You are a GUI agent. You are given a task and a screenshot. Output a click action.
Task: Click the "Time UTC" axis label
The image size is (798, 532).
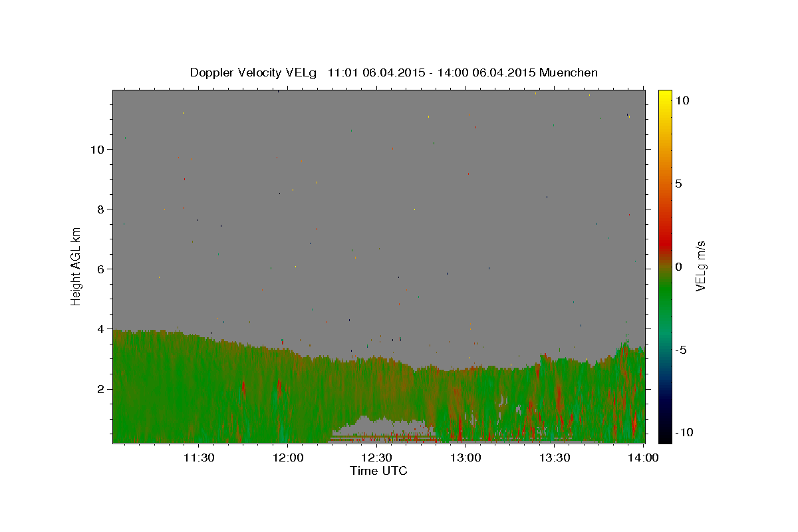[x=378, y=471]
